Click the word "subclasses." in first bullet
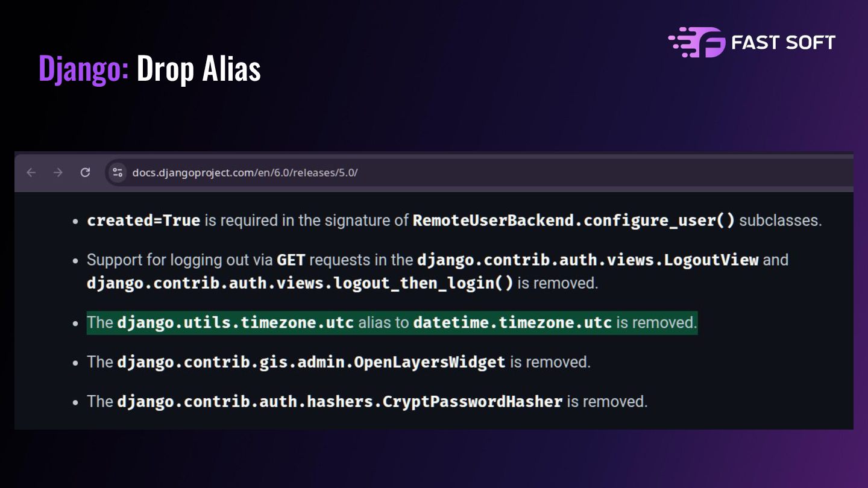Screen dimensions: 868x488 (780, 221)
